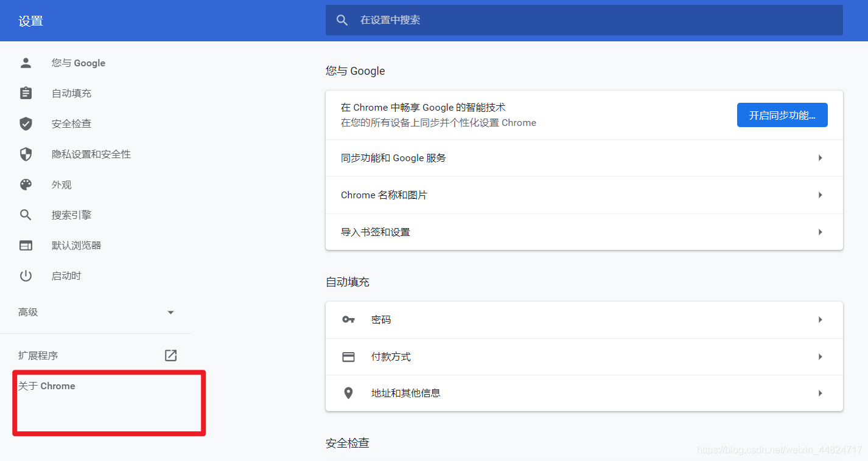Open 扩展程序 link in sidebar
Image resolution: width=868 pixels, height=461 pixels.
pyautogui.click(x=38, y=355)
